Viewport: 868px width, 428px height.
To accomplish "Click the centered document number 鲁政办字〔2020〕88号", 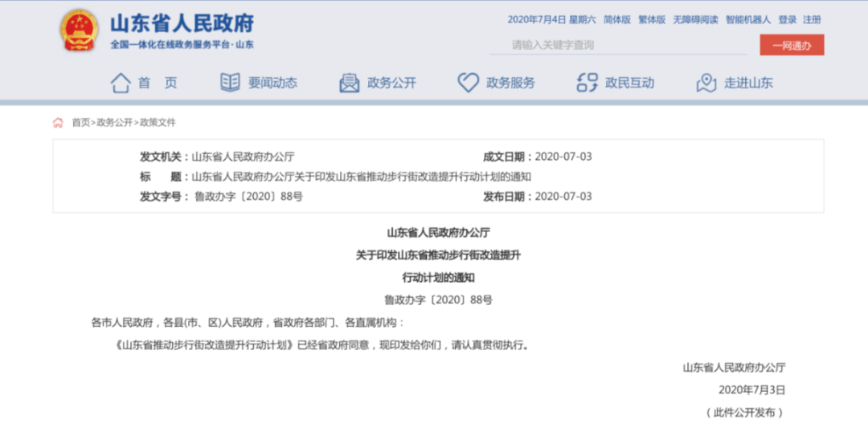I will 438,300.
